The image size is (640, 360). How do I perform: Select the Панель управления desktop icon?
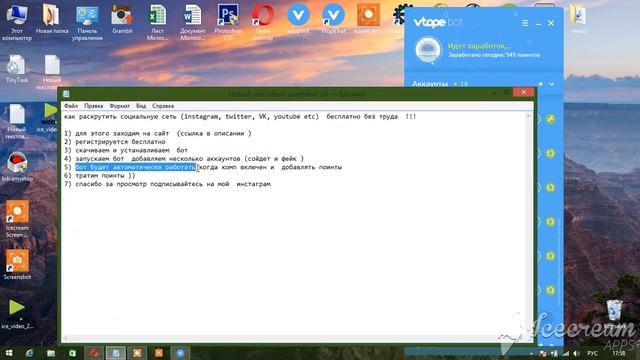tap(87, 22)
